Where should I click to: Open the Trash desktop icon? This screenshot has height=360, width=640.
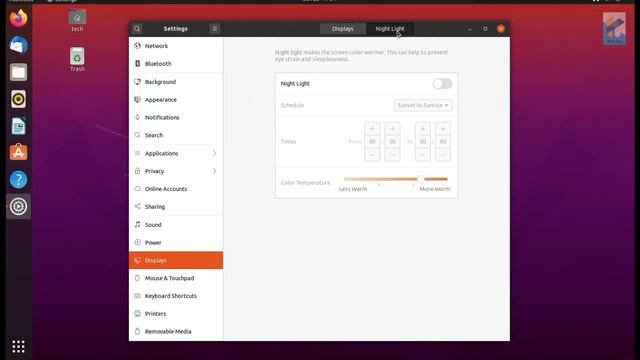pyautogui.click(x=77, y=60)
